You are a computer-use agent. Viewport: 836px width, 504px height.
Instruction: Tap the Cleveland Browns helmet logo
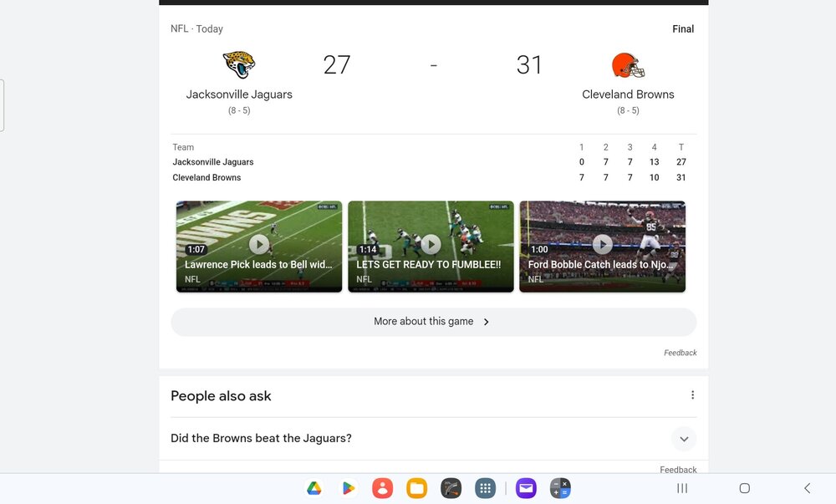628,65
